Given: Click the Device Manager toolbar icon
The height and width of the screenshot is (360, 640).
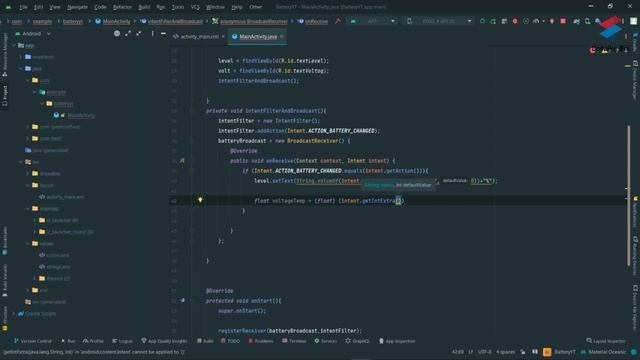Looking at the screenshot, I should tap(587, 21).
